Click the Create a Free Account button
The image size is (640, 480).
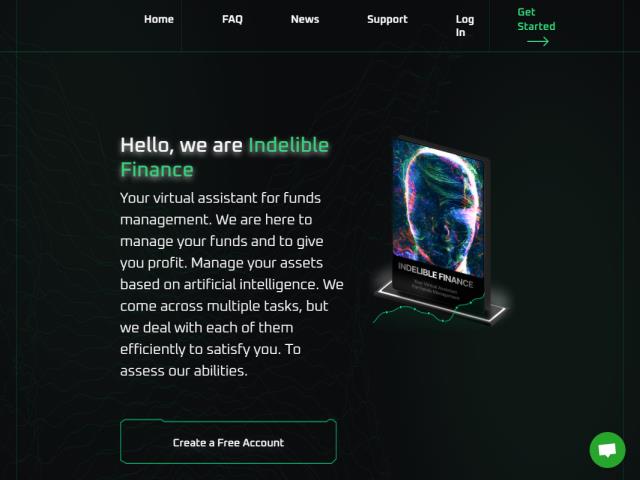[x=228, y=442]
